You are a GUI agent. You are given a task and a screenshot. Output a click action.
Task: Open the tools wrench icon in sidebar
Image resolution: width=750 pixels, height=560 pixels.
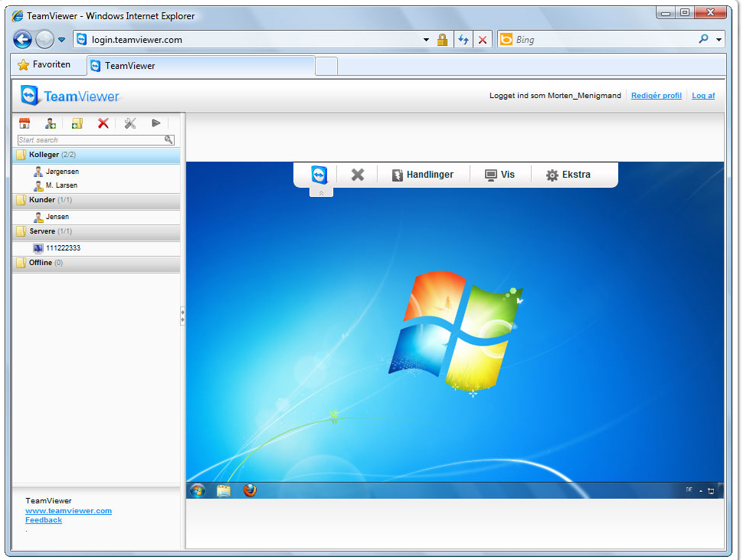point(129,123)
